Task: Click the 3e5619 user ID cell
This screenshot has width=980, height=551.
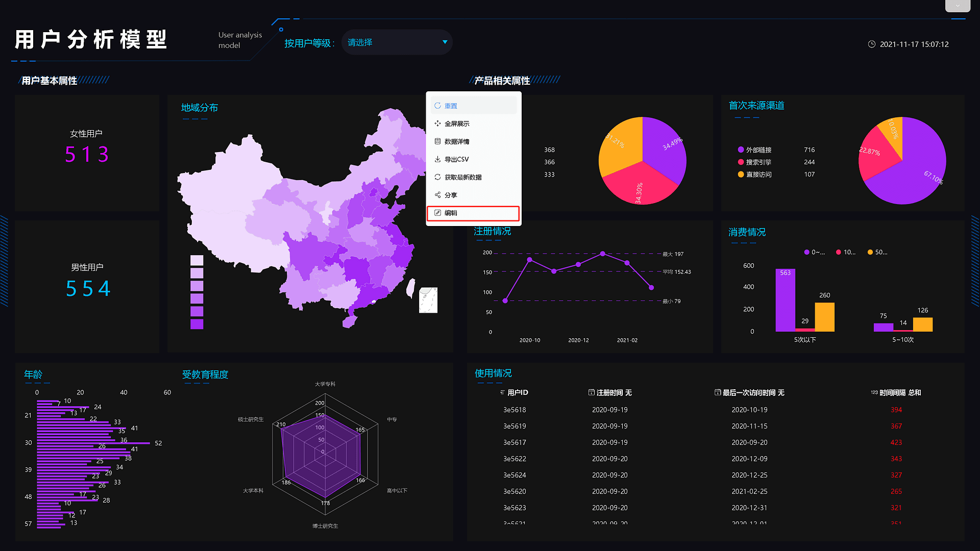Action: point(514,426)
